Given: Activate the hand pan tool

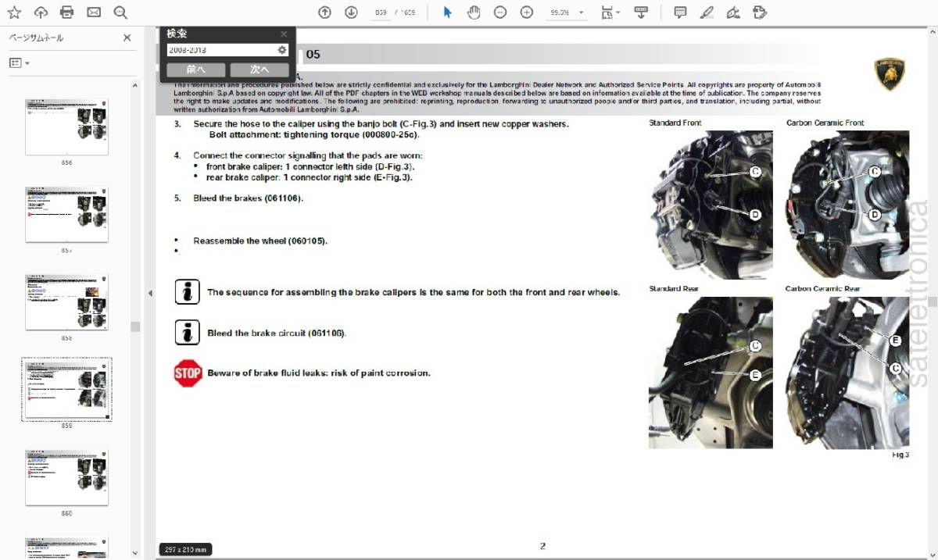Looking at the screenshot, I should 474,12.
